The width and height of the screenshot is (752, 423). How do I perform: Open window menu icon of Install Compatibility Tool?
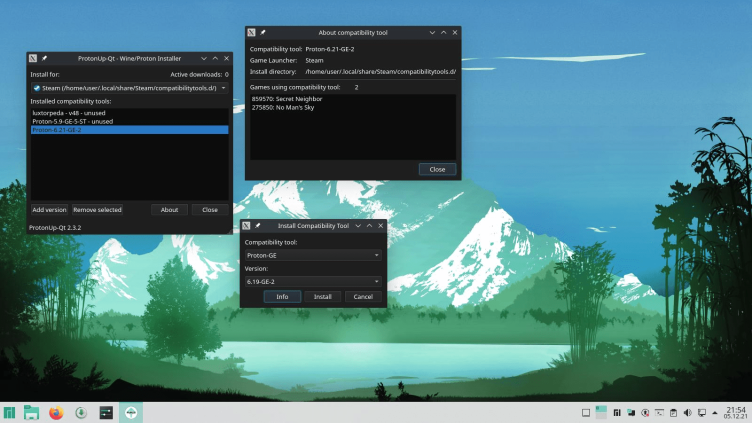coord(246,226)
